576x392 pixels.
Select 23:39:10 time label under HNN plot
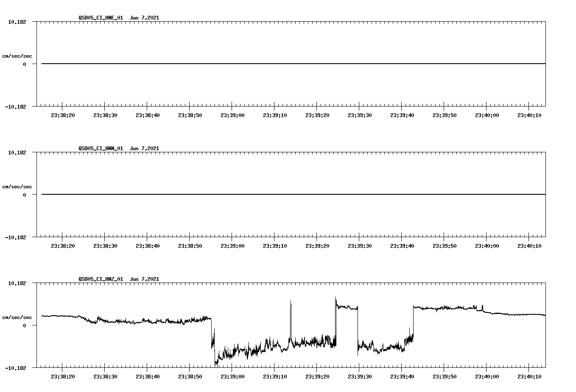[x=275, y=246]
